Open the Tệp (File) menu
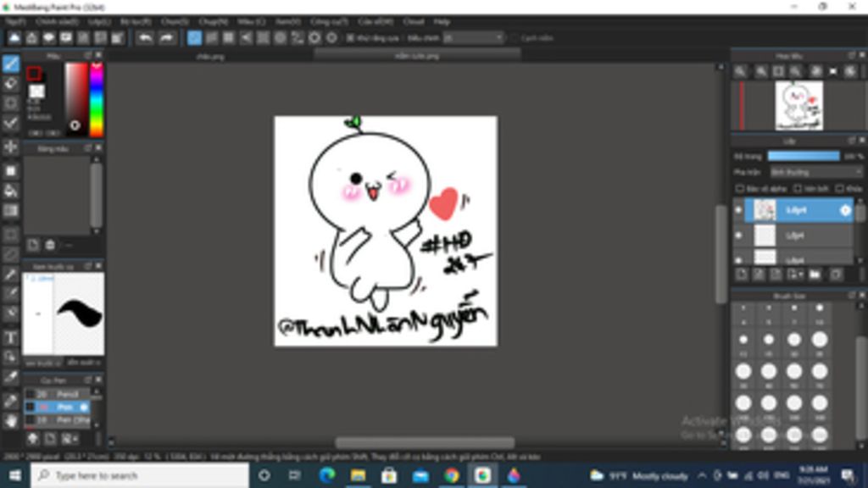This screenshot has height=488, width=868. pyautogui.click(x=15, y=21)
